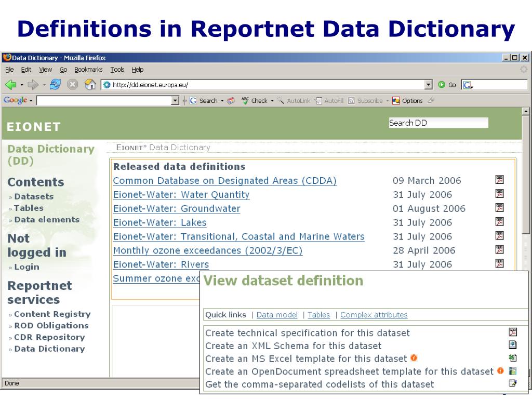The image size is (532, 399).
Task: Click the Stop loading icon
Action: 72,84
